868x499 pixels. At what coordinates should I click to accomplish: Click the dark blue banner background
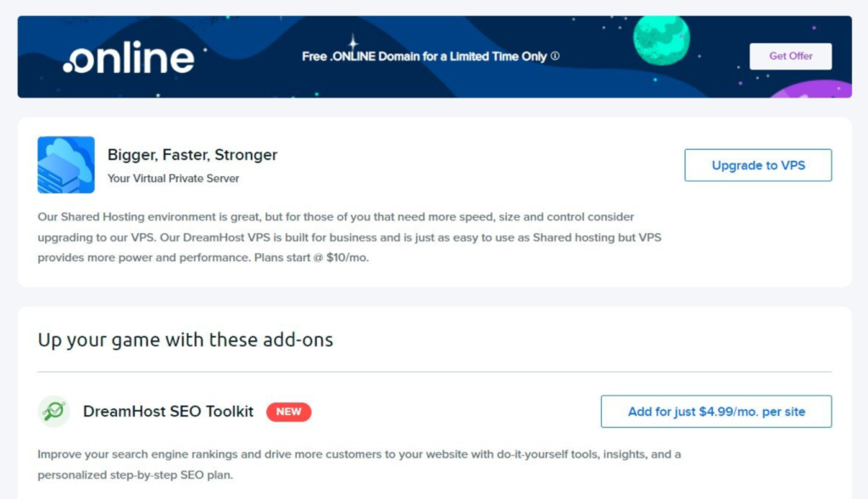pos(249,83)
